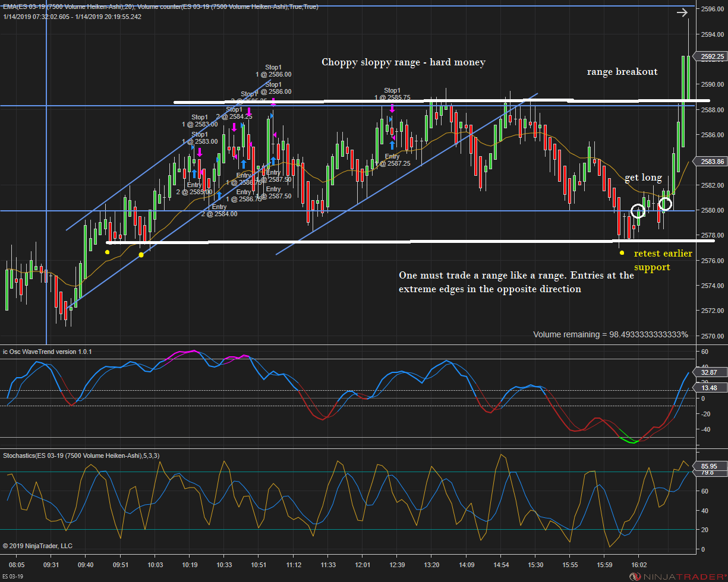The image size is (728, 582).
Task: Click the 'Entry 1 @ 2587.25' execution label
Action: pos(392,160)
